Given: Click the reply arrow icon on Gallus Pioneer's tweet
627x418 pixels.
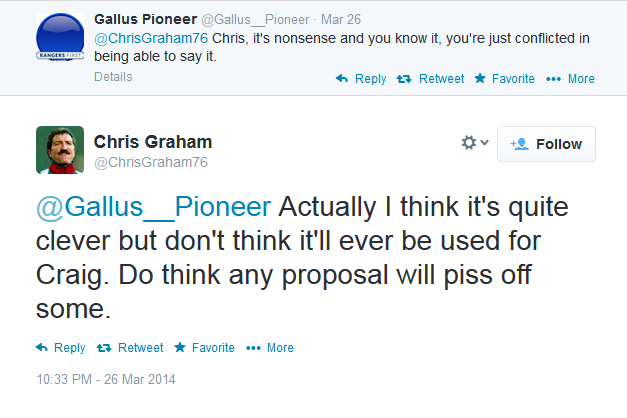Looking at the screenshot, I should point(342,78).
